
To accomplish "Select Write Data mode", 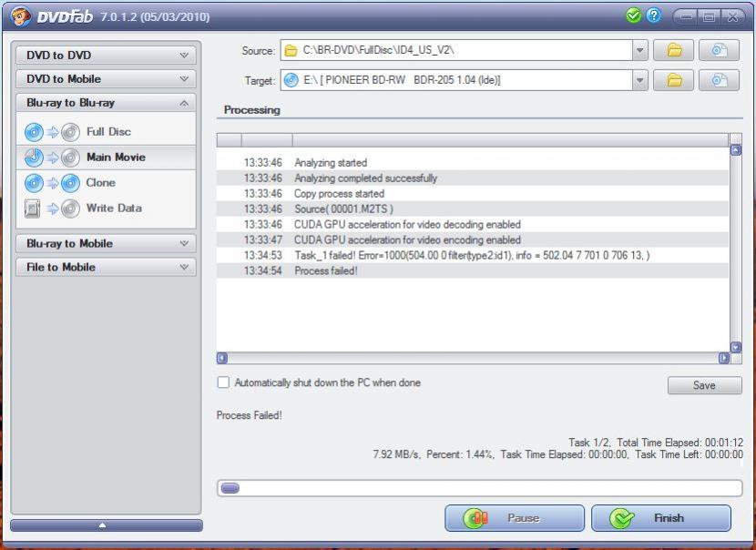I will tap(106, 209).
